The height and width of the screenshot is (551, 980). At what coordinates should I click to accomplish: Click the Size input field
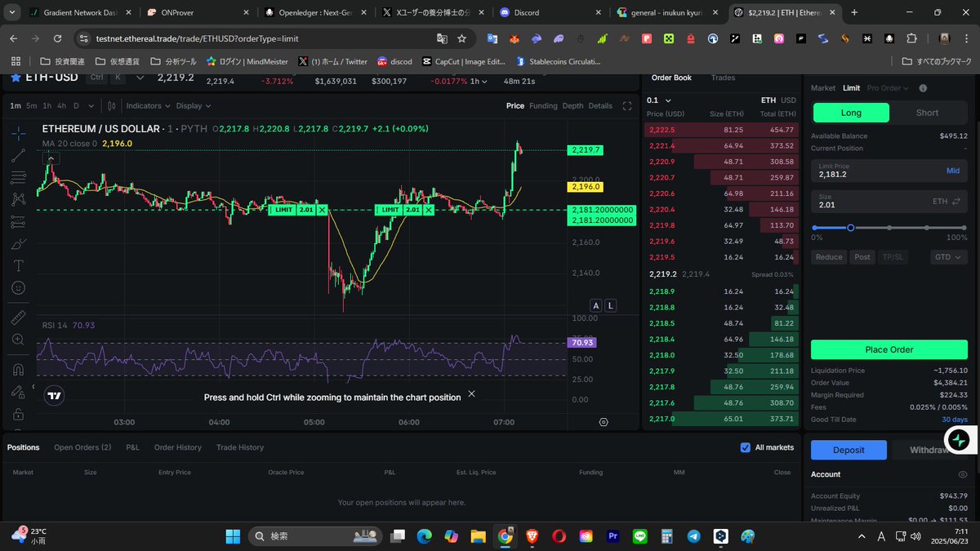(889, 201)
